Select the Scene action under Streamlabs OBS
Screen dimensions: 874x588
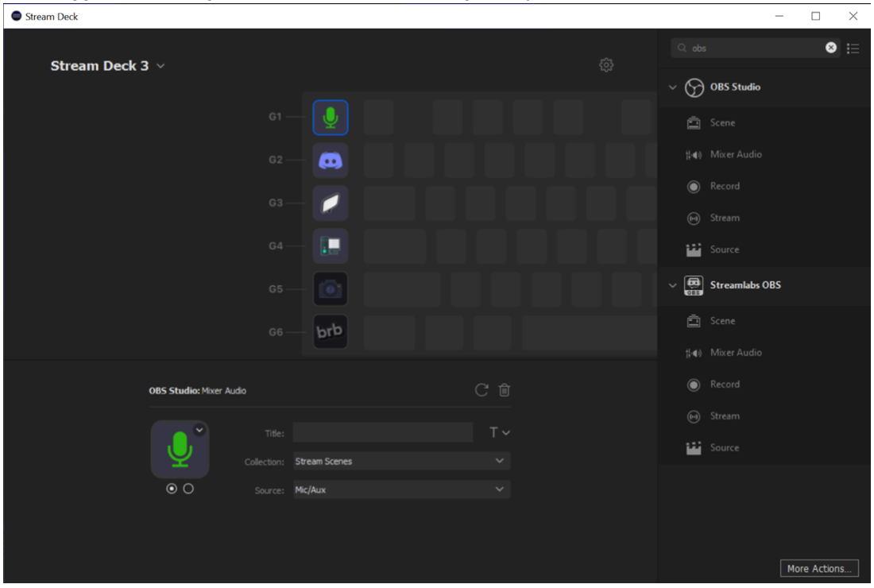pyautogui.click(x=723, y=320)
